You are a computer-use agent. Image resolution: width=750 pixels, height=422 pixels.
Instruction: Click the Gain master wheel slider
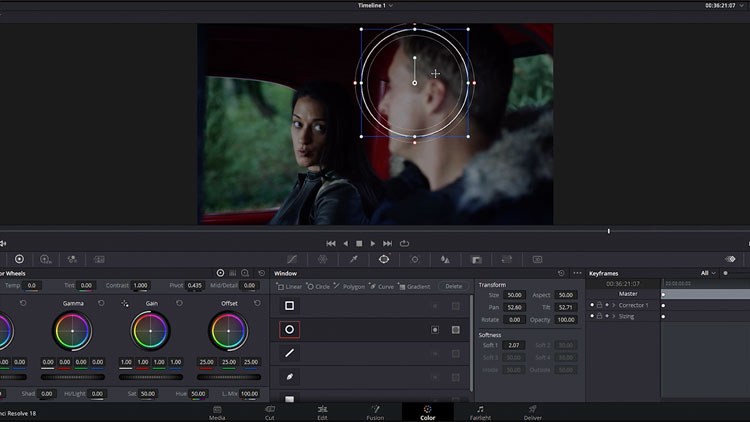pos(151,377)
